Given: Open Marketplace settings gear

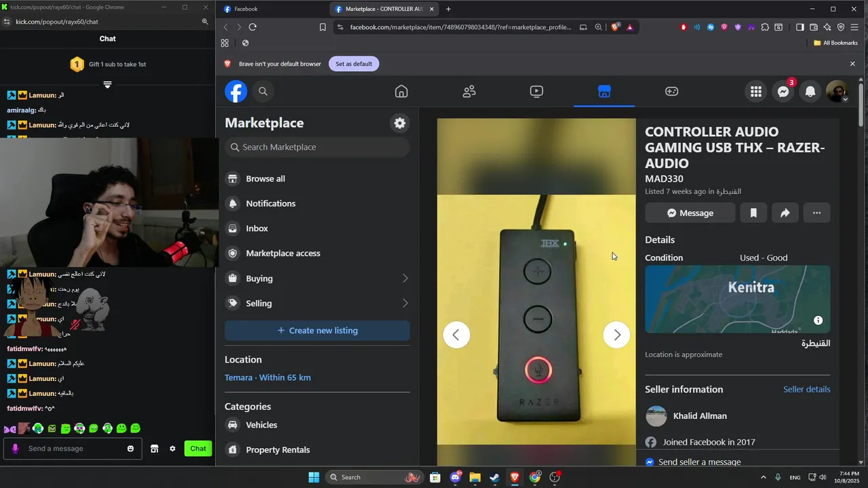Looking at the screenshot, I should (400, 123).
